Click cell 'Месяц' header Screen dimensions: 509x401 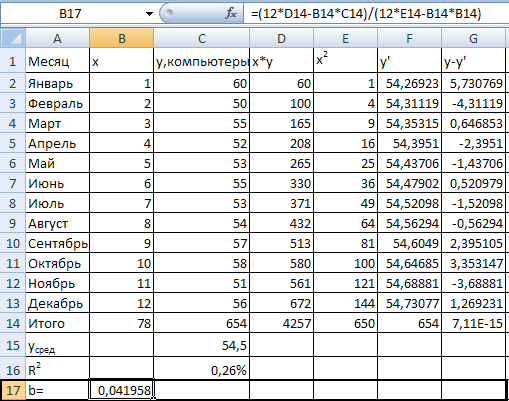pos(57,61)
